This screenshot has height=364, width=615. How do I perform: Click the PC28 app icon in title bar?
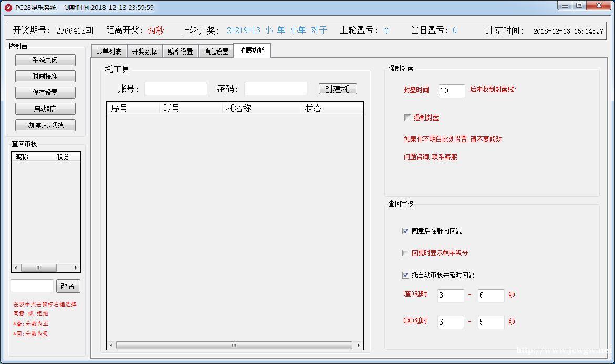click(8, 7)
